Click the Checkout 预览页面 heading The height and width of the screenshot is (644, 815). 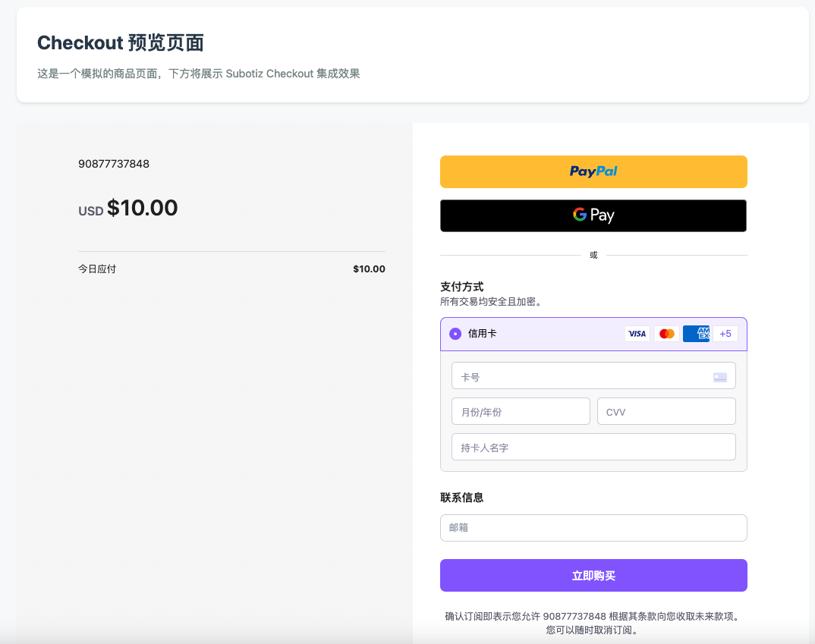click(121, 43)
